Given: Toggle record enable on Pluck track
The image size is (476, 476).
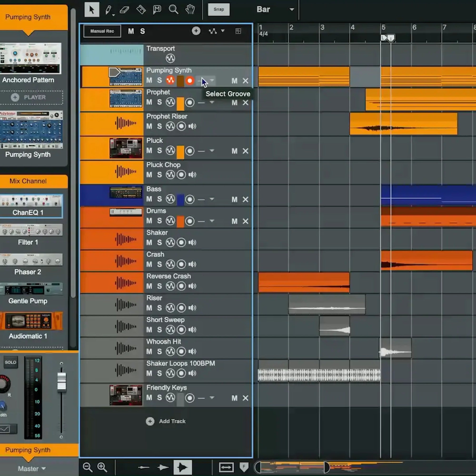Looking at the screenshot, I should pyautogui.click(x=190, y=151).
